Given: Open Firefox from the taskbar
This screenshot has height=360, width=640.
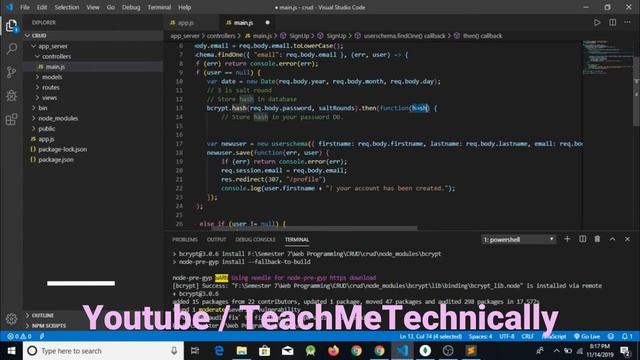Looking at the screenshot, I should click(333, 351).
